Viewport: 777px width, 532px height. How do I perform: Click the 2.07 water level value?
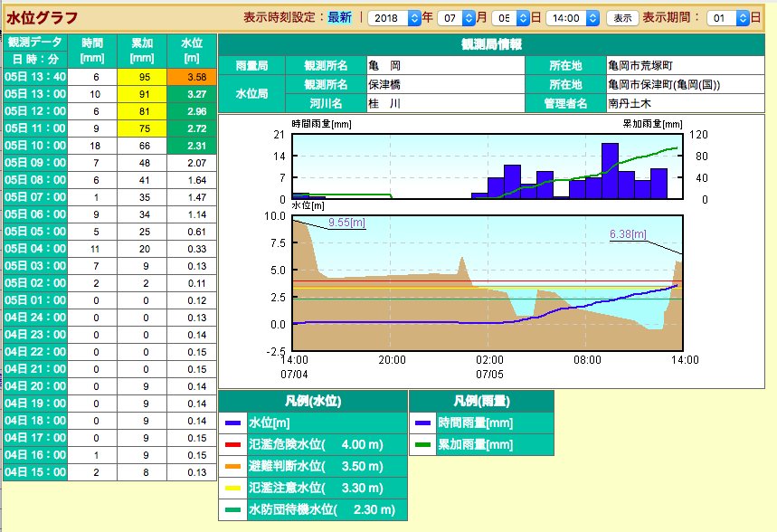[x=196, y=163]
